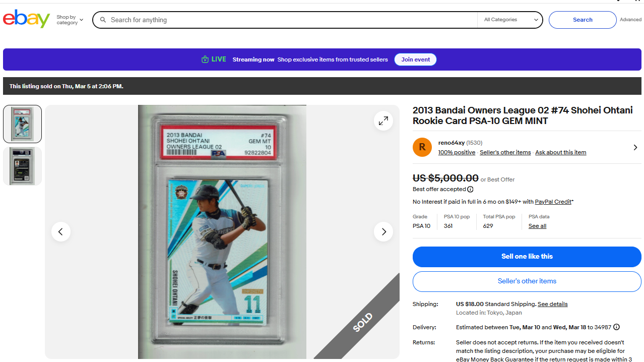This screenshot has width=644, height=362.
Task: Show previous image with left arrow
Action: 61,232
